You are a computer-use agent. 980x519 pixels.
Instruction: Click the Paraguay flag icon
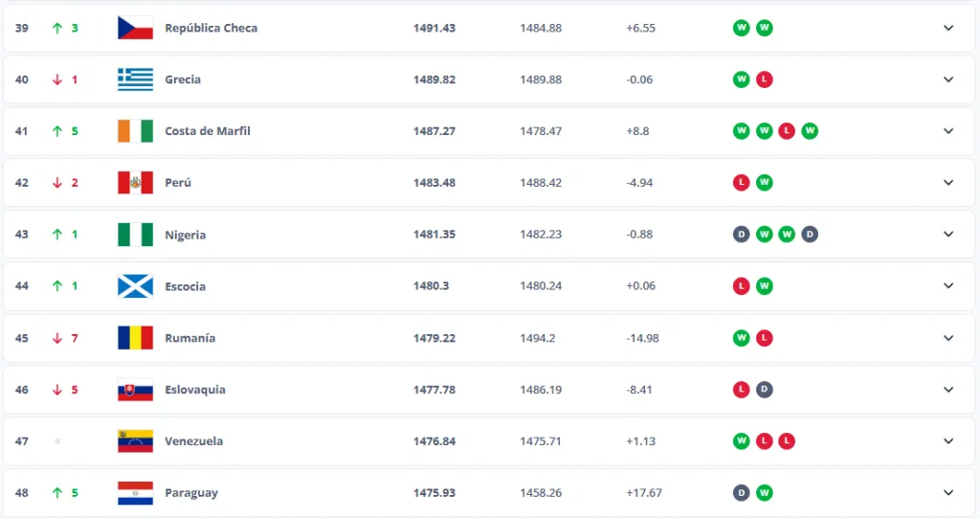tap(135, 493)
